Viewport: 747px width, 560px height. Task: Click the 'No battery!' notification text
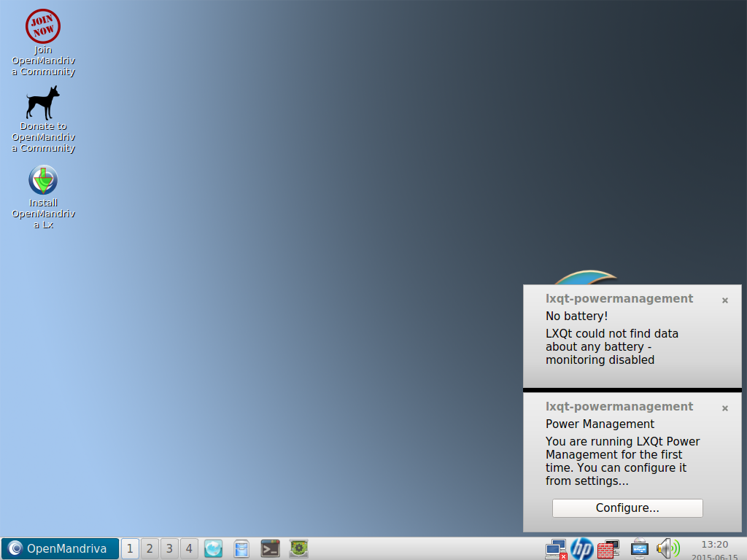point(576,316)
